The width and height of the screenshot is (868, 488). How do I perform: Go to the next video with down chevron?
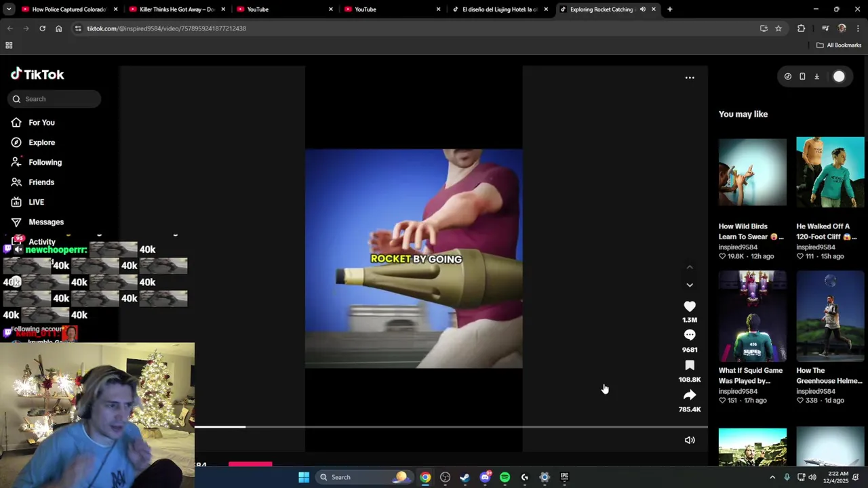(690, 285)
